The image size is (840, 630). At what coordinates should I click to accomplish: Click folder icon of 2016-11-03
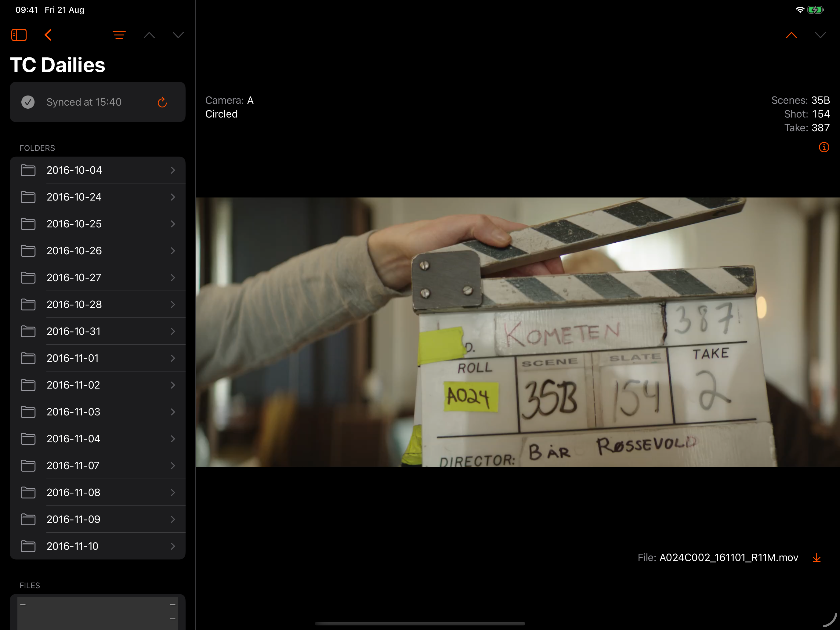tap(28, 412)
